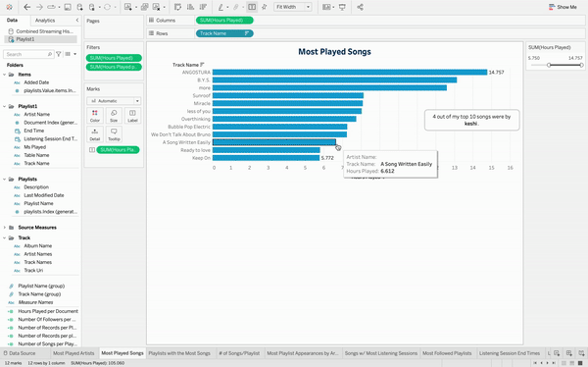This screenshot has height=367, width=588.
Task: Click the Add new data source icon
Action: point(79,7)
